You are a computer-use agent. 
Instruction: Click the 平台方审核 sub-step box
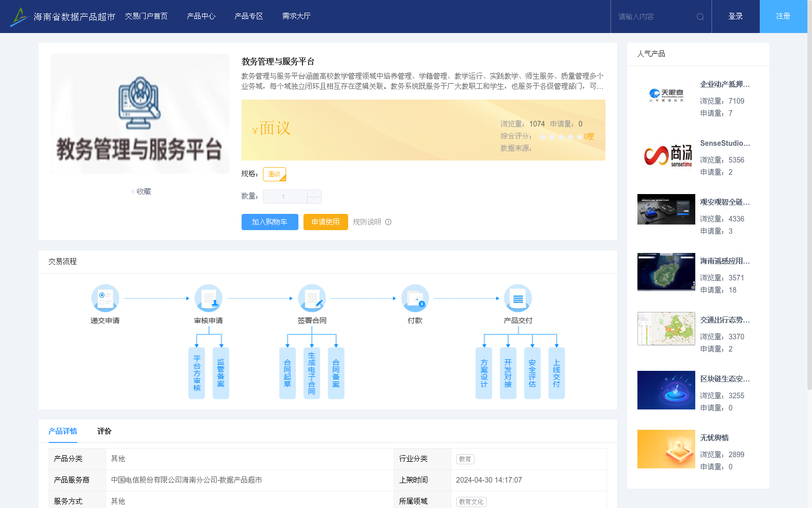coord(197,373)
